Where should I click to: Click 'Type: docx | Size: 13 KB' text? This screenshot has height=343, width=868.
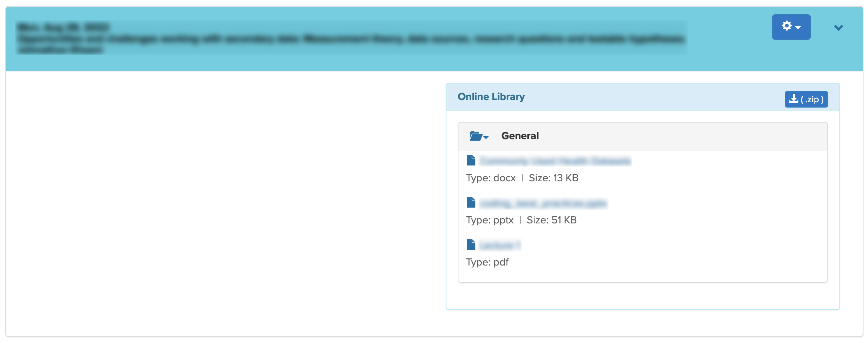click(522, 178)
